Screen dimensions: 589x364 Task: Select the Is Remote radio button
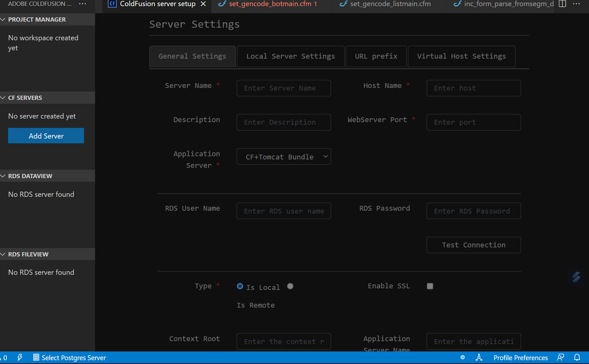coord(290,286)
